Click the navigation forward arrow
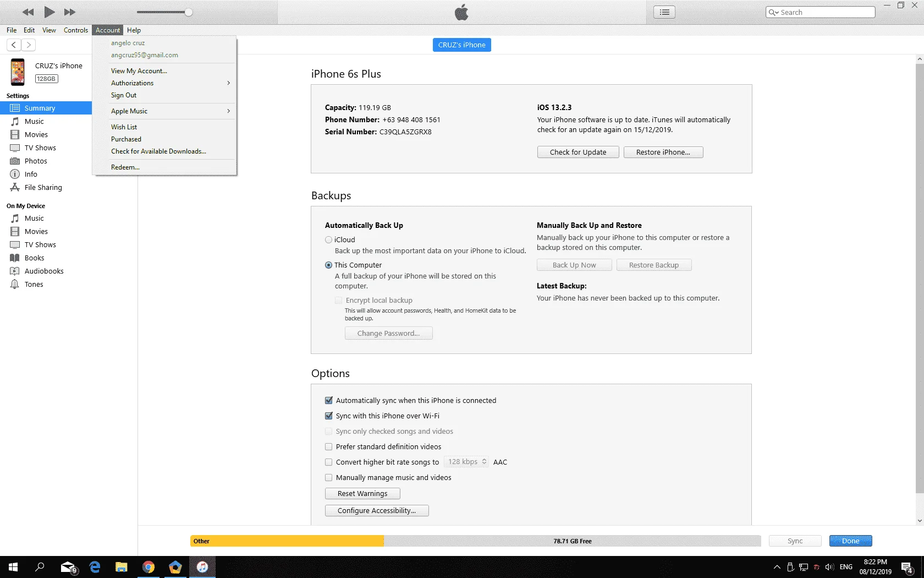 [x=29, y=45]
